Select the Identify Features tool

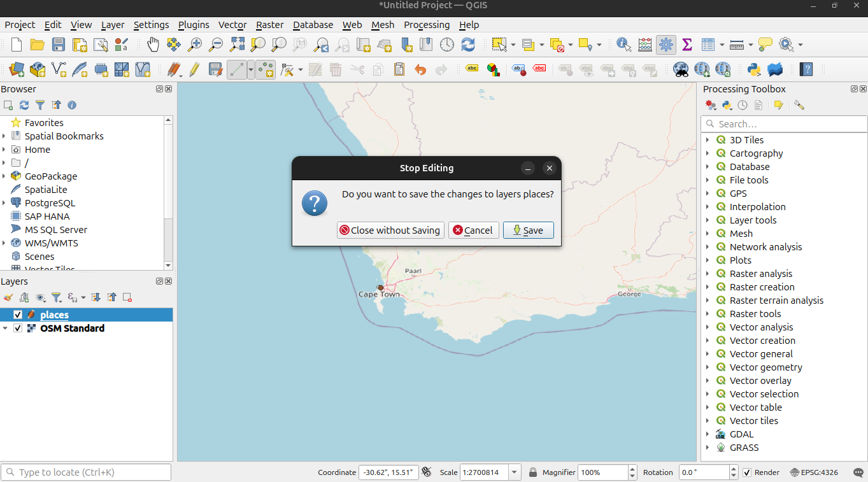pos(623,45)
